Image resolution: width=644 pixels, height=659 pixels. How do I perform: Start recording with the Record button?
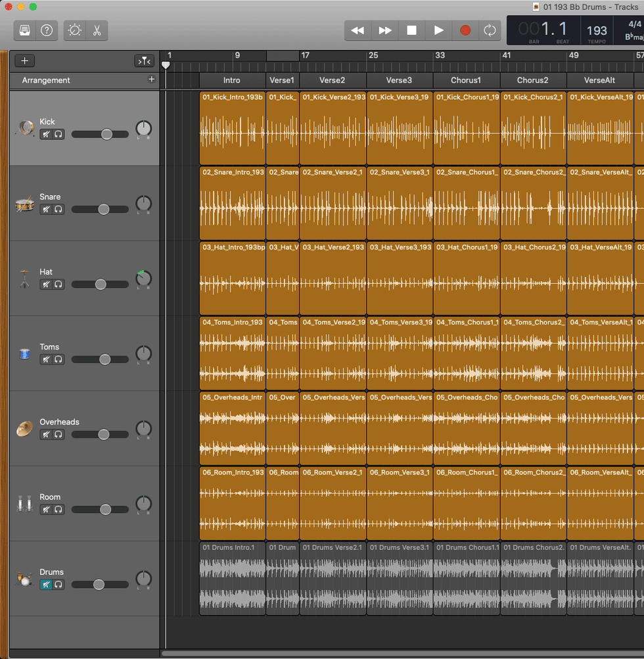click(x=465, y=30)
